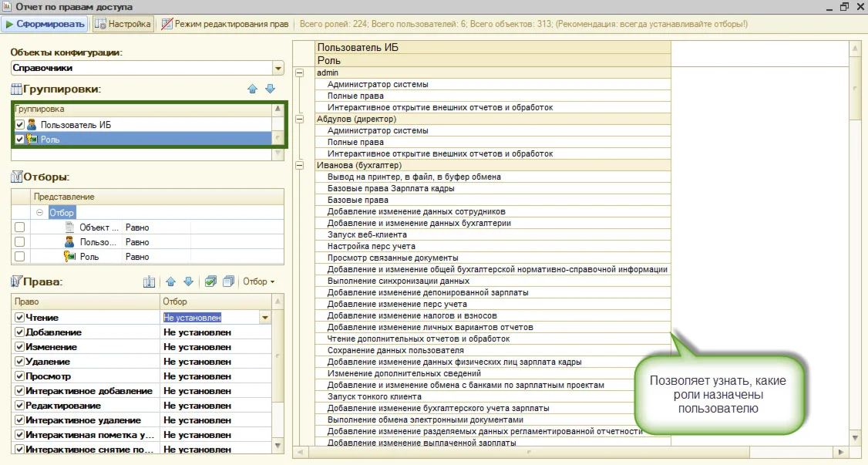868x465 pixels.
Task: Click the Права move-down arrow icon
Action: pyautogui.click(x=188, y=282)
